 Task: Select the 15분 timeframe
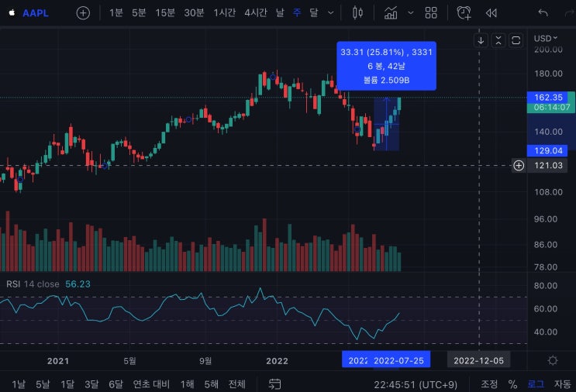[x=165, y=13]
